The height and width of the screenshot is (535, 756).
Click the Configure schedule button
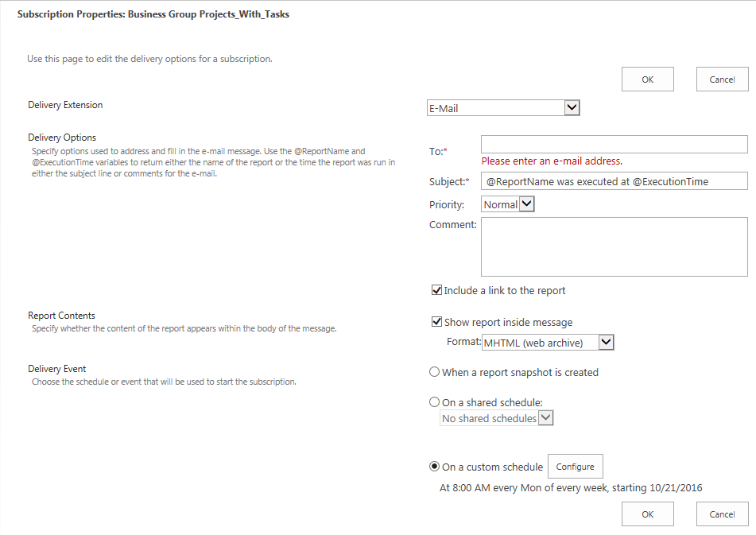(576, 467)
